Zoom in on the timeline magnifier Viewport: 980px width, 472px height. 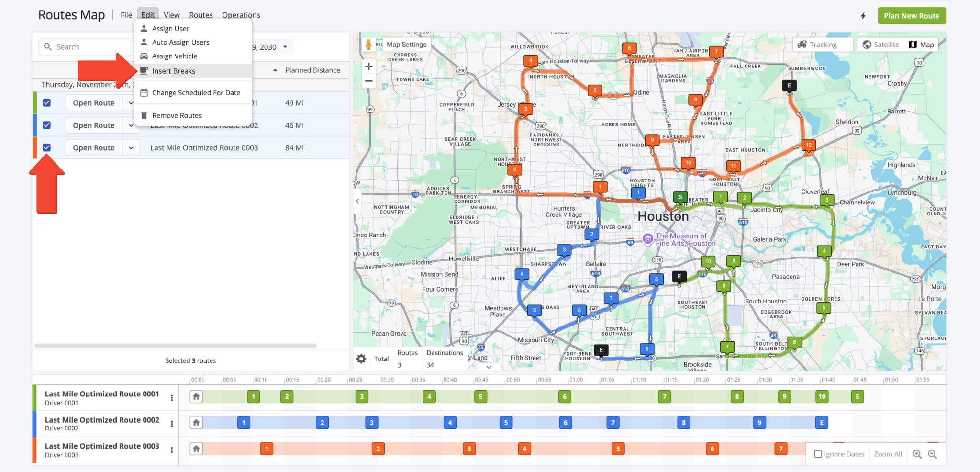point(917,454)
